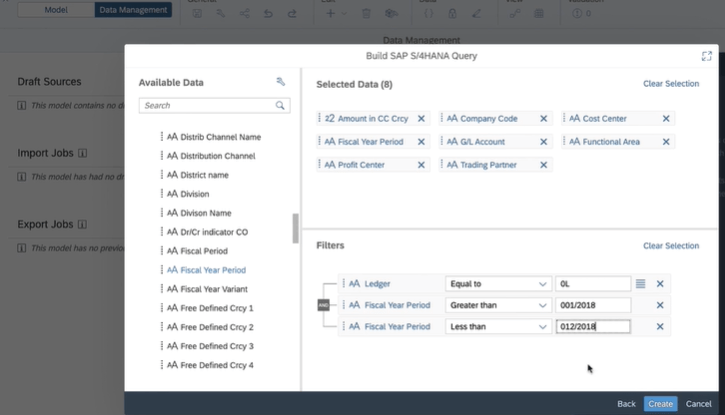Switch to the Model tab
Screen dimensions: 725x415
tap(56, 10)
